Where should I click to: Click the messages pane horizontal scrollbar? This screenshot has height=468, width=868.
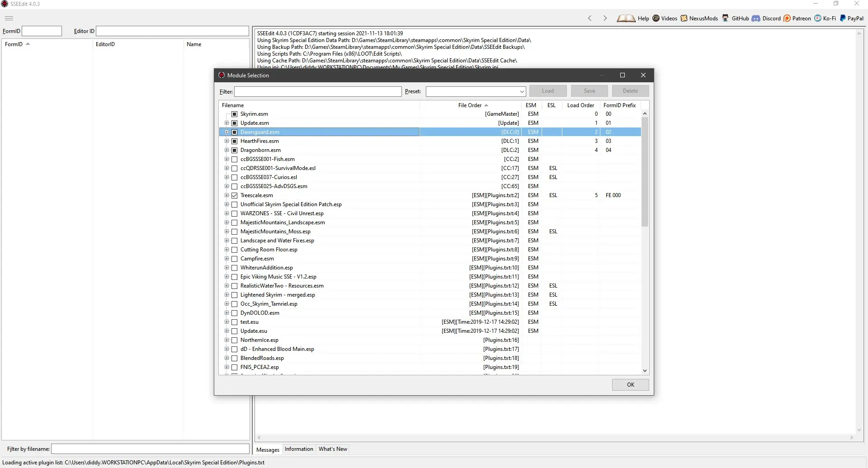tap(554, 438)
